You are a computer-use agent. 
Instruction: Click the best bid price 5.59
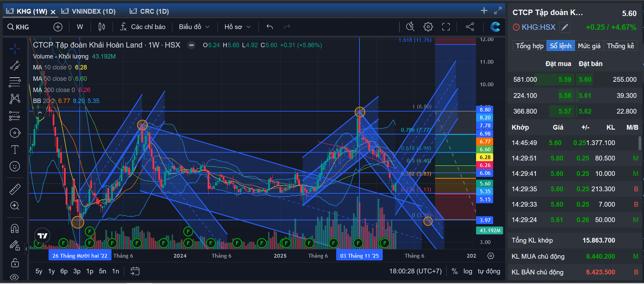pyautogui.click(x=565, y=79)
